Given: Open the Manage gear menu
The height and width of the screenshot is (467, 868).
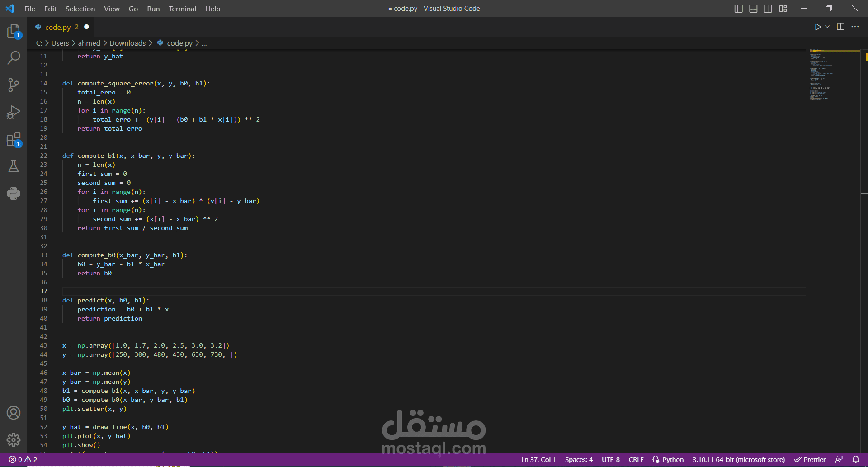Looking at the screenshot, I should pos(14,439).
